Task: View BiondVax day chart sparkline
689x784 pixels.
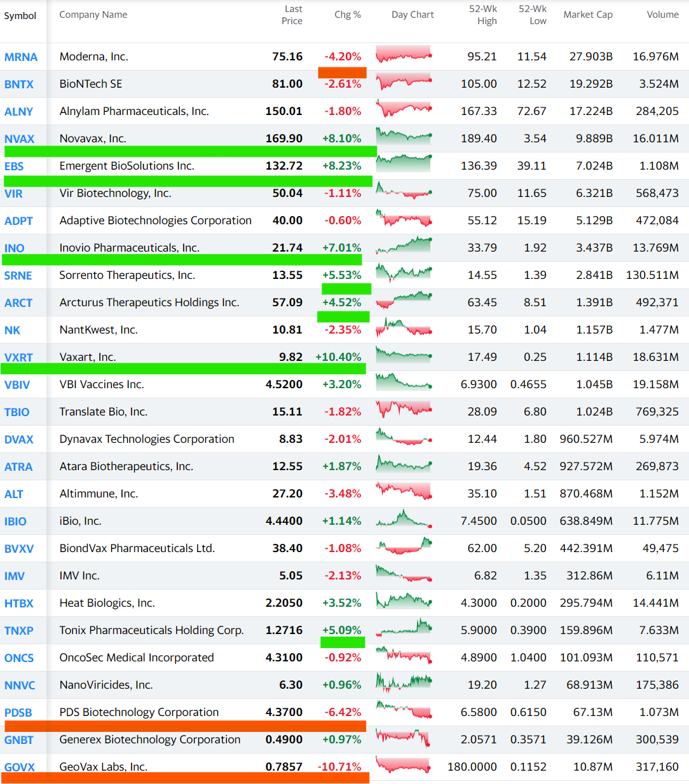Action: pos(404,546)
